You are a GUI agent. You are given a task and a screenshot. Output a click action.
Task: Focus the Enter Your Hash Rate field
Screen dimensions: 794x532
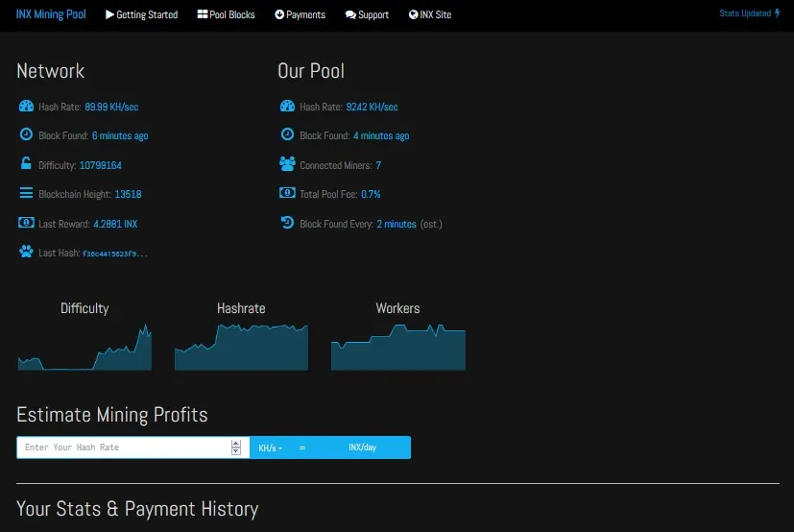[x=124, y=447]
